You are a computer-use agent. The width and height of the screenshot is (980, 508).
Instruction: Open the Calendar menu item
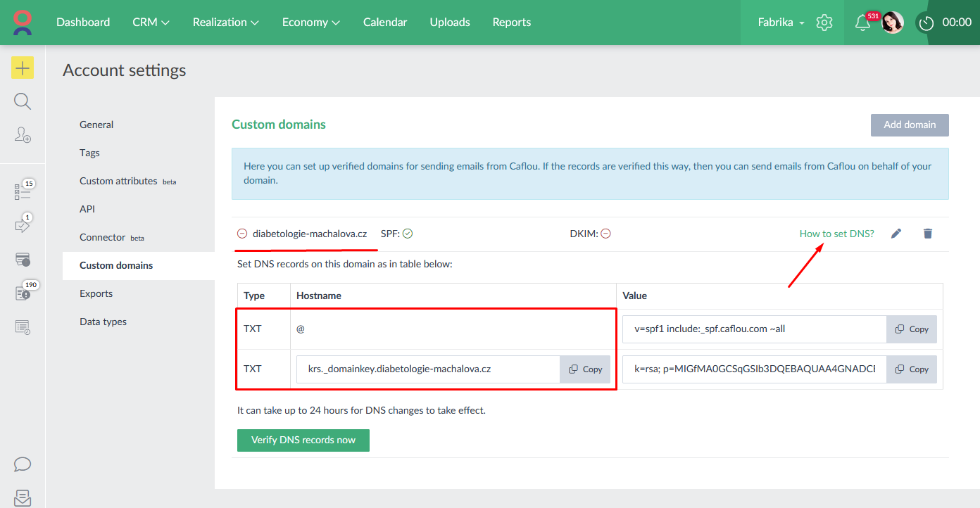point(385,23)
